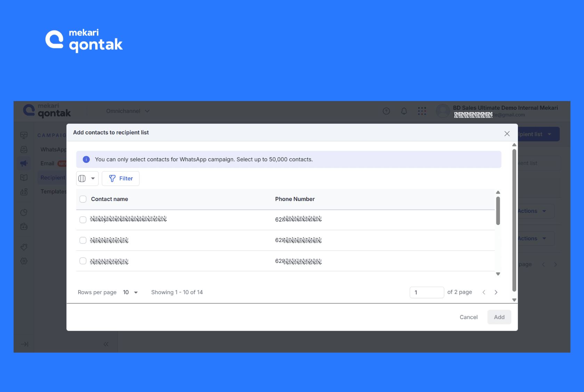Click the campaign megaphone sidebar icon
The height and width of the screenshot is (392, 584).
[x=24, y=163]
